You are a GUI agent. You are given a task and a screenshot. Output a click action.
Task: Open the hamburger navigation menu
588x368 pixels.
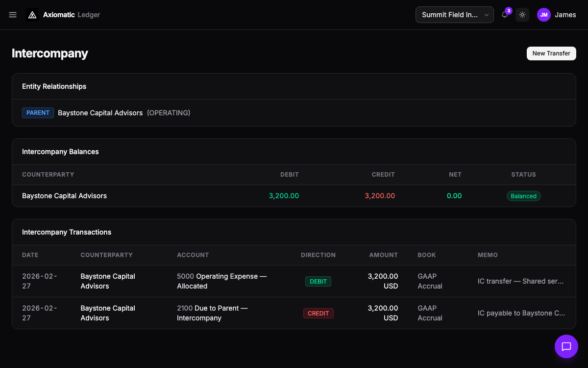tap(13, 15)
